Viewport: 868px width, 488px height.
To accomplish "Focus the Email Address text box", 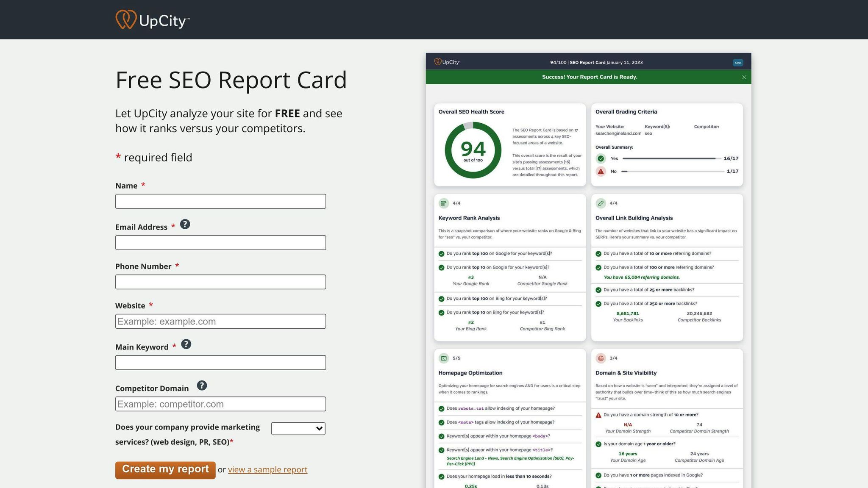I will pyautogui.click(x=220, y=243).
